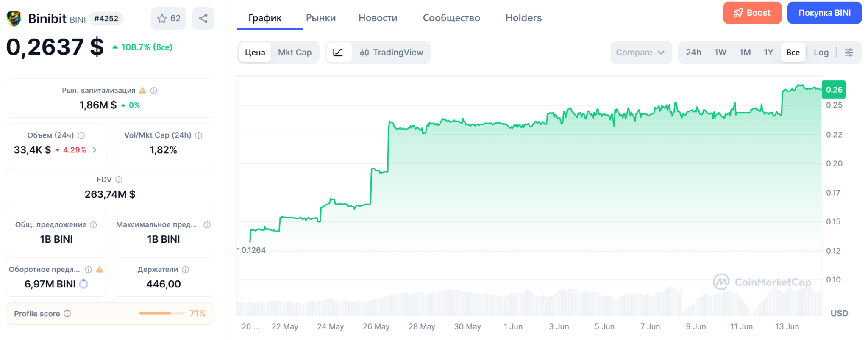The image size is (868, 340).
Task: Open info icon next to Держатели
Action: pyautogui.click(x=185, y=270)
